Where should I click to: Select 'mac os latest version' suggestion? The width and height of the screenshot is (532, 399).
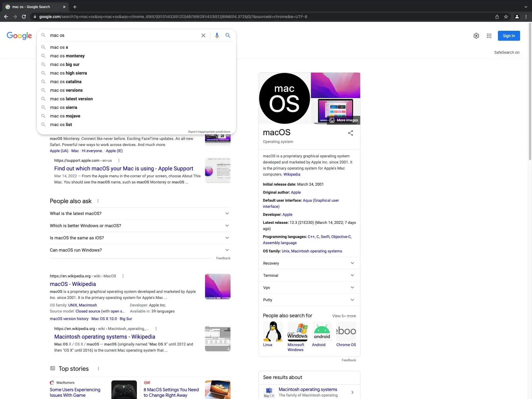point(71,99)
